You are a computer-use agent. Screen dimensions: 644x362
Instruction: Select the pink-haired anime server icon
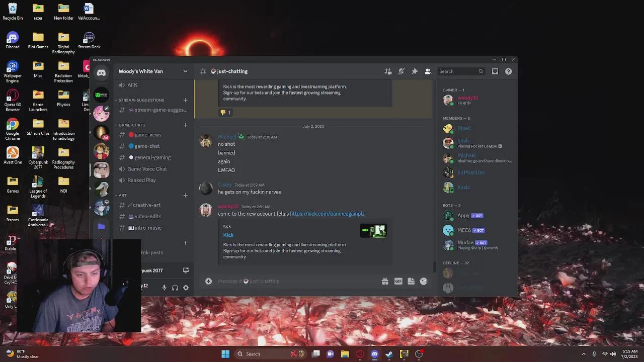[101, 114]
